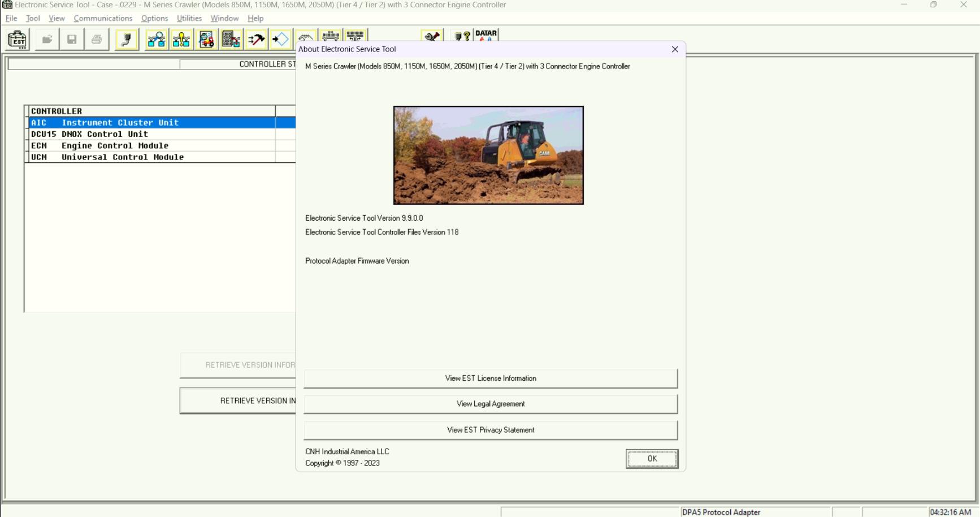
Task: Open the Communications menu
Action: 103,18
